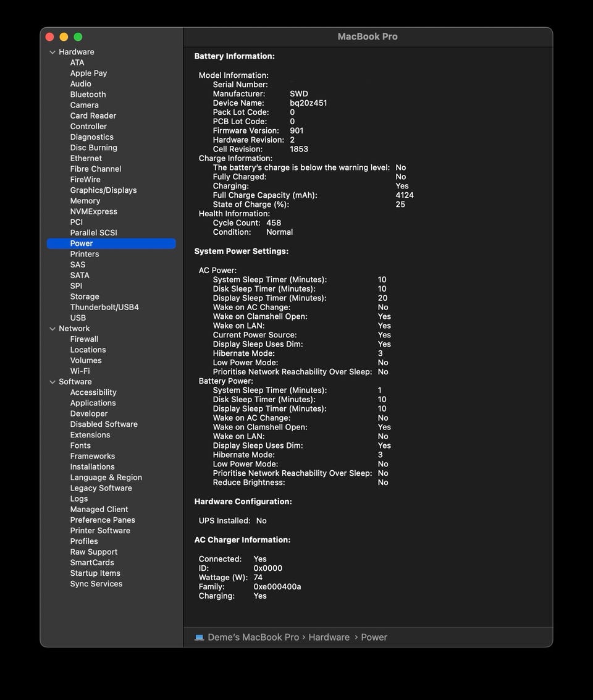Open the SAS entry
Image resolution: width=593 pixels, height=700 pixels.
[x=78, y=264]
